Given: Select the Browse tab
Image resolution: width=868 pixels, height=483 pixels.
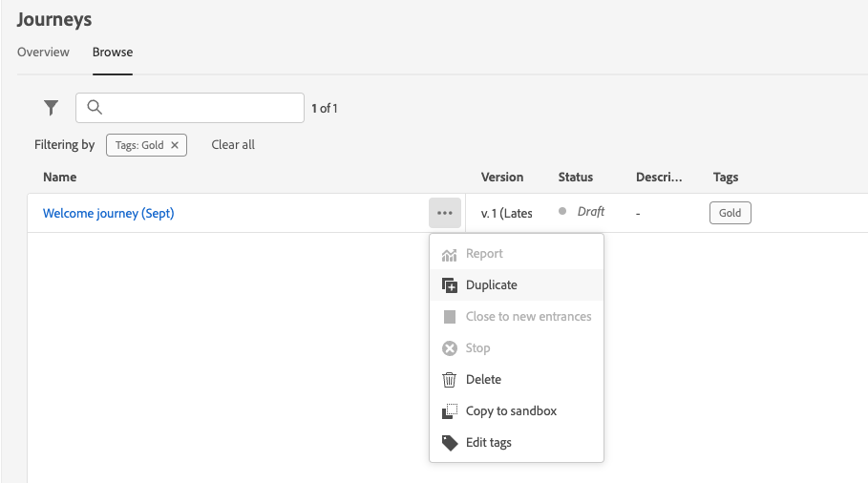Looking at the screenshot, I should coord(113,52).
